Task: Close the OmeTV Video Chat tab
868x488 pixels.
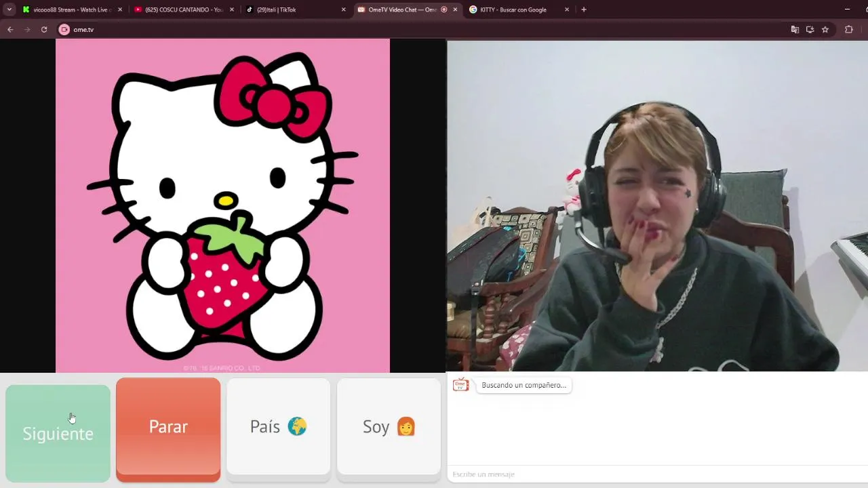Action: 455,9
